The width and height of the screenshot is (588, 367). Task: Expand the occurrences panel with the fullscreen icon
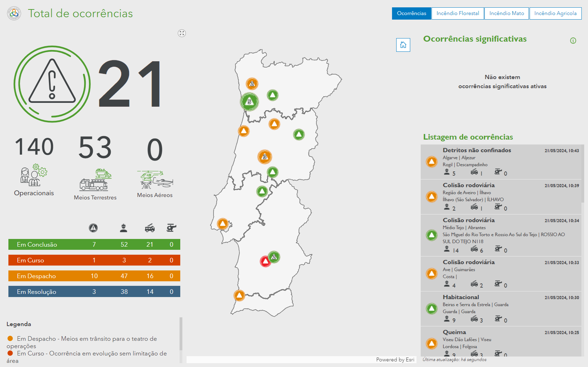click(x=182, y=33)
